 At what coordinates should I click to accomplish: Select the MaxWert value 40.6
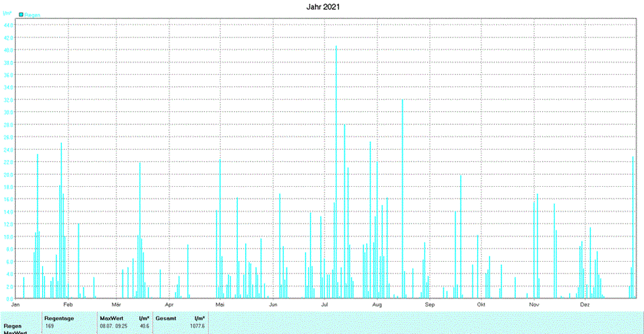coord(145,326)
